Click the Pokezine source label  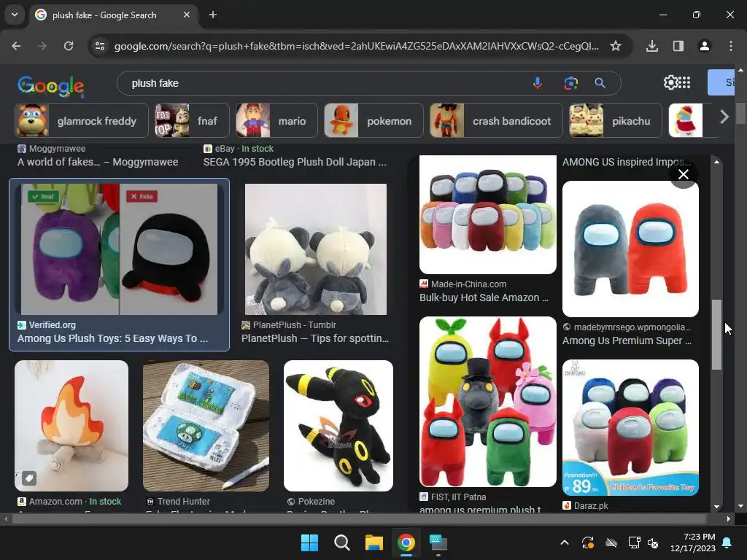[x=311, y=502]
